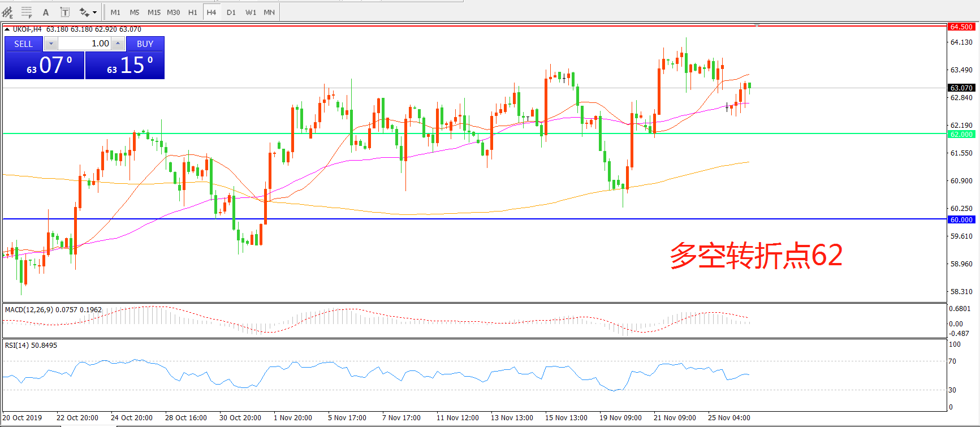
Task: Switch to the M1 timeframe
Action: pyautogui.click(x=115, y=12)
